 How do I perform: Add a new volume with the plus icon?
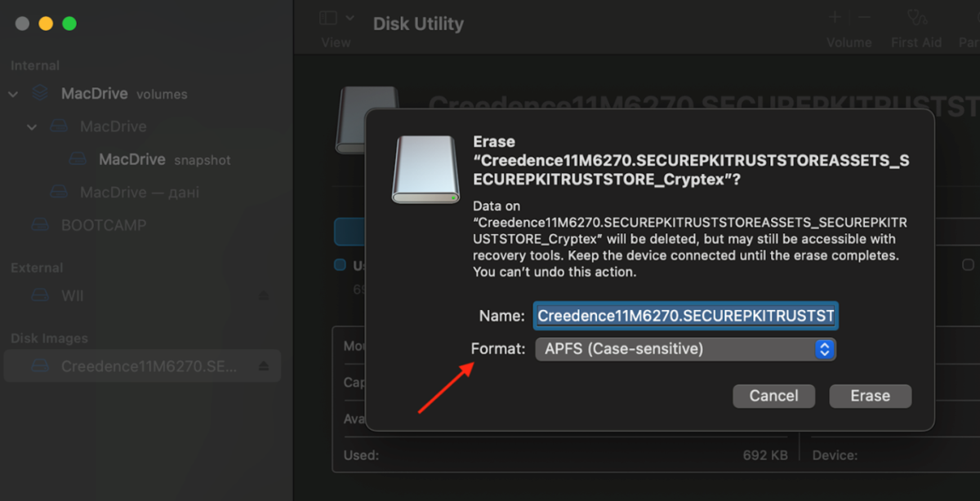pos(834,16)
